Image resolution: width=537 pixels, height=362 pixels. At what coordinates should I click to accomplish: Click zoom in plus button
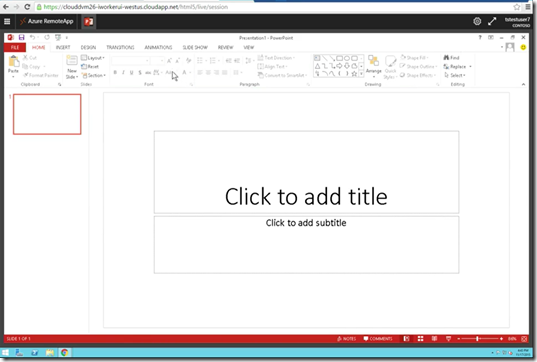point(501,339)
